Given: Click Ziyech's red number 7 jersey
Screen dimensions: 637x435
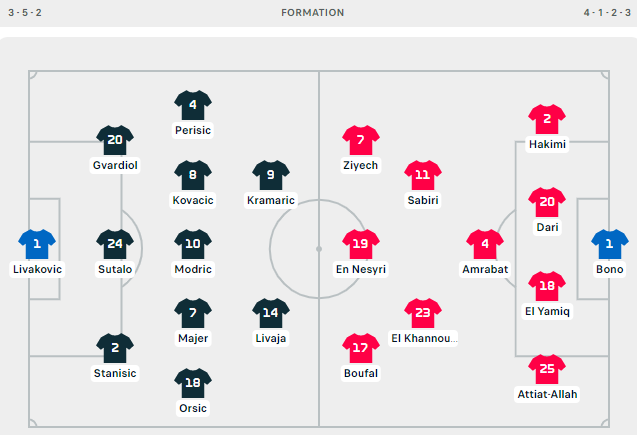Looking at the screenshot, I should [x=361, y=140].
